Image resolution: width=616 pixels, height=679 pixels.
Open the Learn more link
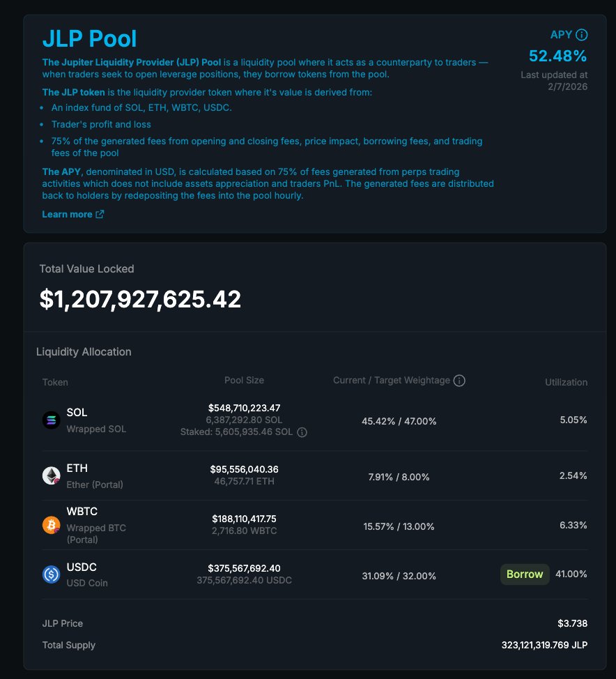[67, 214]
